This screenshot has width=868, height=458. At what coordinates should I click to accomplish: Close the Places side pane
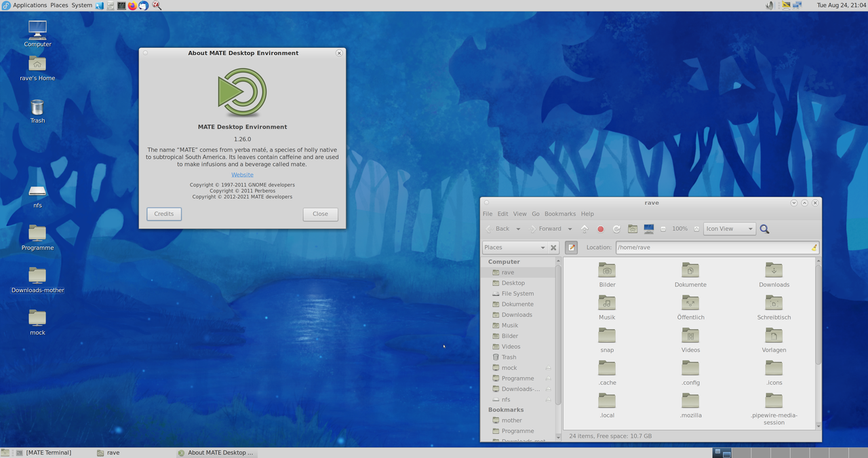coord(553,248)
